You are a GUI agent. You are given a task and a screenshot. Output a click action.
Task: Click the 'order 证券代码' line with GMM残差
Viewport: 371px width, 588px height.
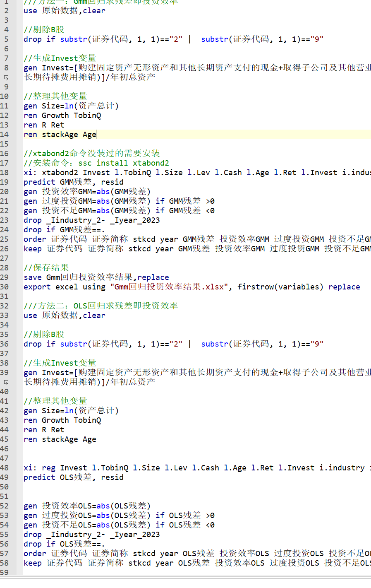point(197,239)
